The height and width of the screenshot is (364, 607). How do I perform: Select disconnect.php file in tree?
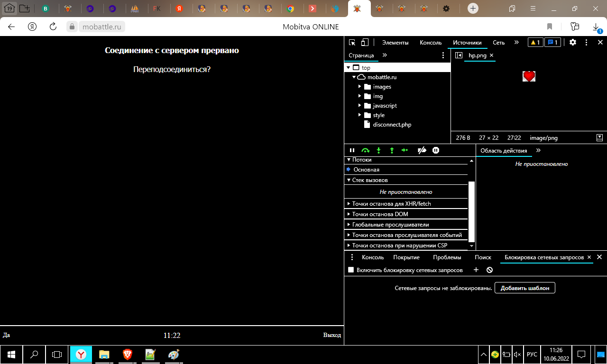click(392, 125)
